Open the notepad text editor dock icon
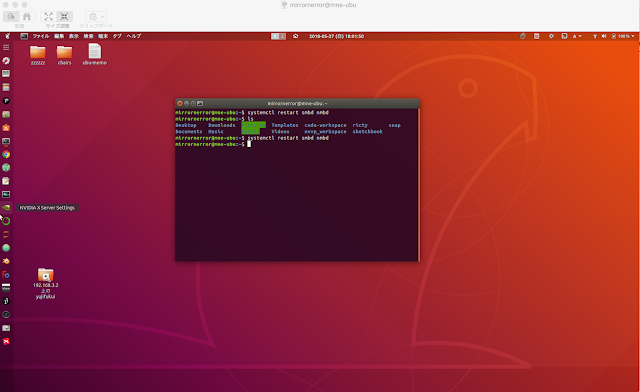The image size is (640, 392). tap(6, 181)
